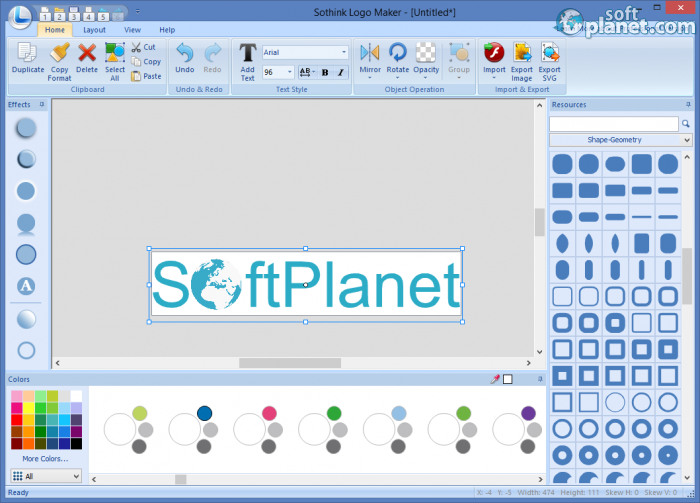Select the yellow color swatch

coord(29,408)
